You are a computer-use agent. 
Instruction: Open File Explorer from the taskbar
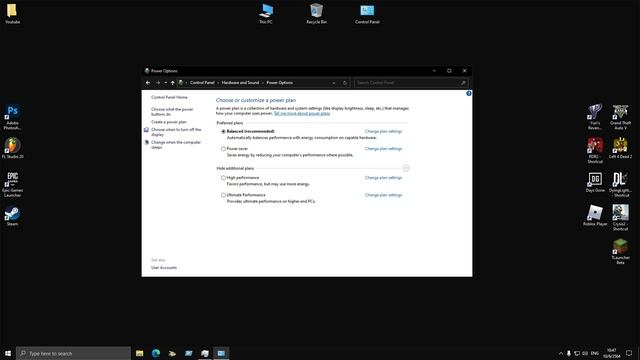point(140,353)
